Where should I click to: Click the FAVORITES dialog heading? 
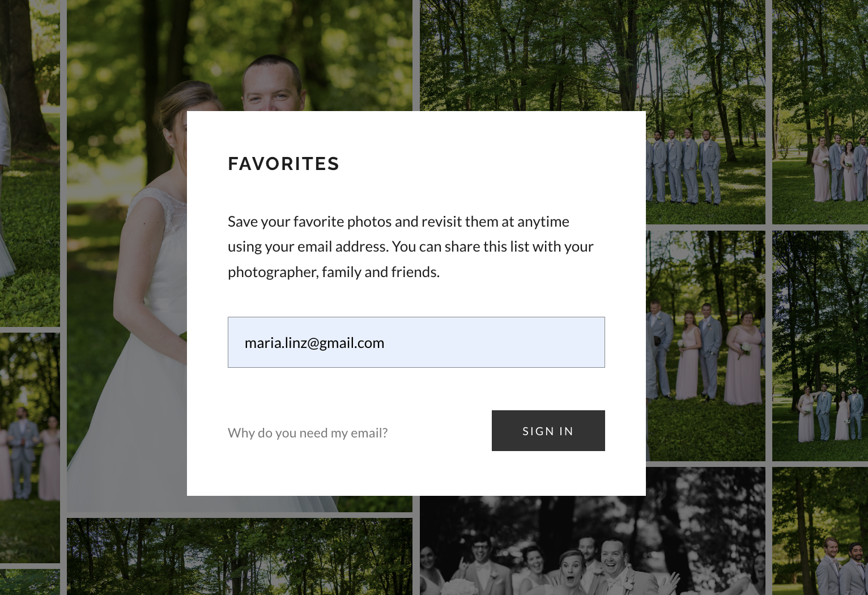(283, 164)
